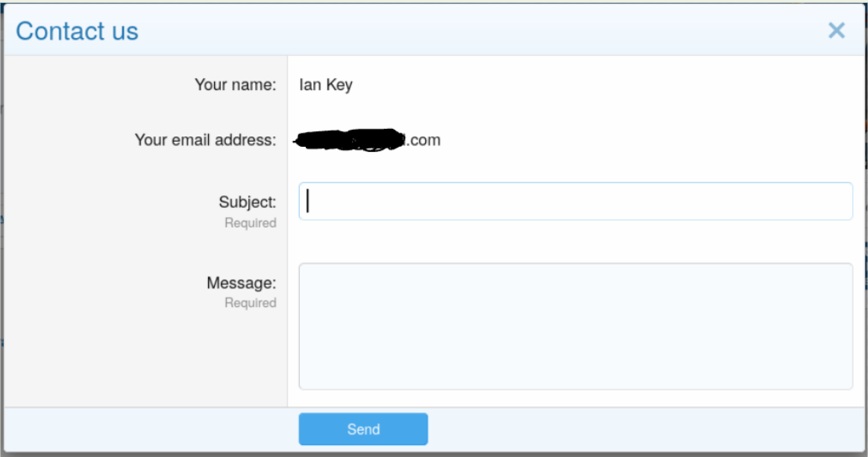Image resolution: width=868 pixels, height=457 pixels.
Task: Click the blinking cursor in Subject field
Action: (308, 201)
